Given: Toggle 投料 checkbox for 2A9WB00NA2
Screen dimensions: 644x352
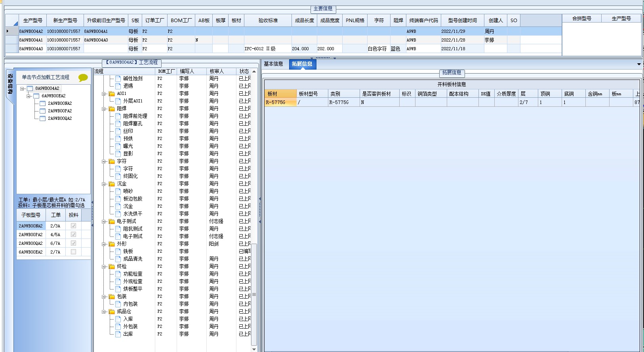Looking at the screenshot, I should 73,226.
